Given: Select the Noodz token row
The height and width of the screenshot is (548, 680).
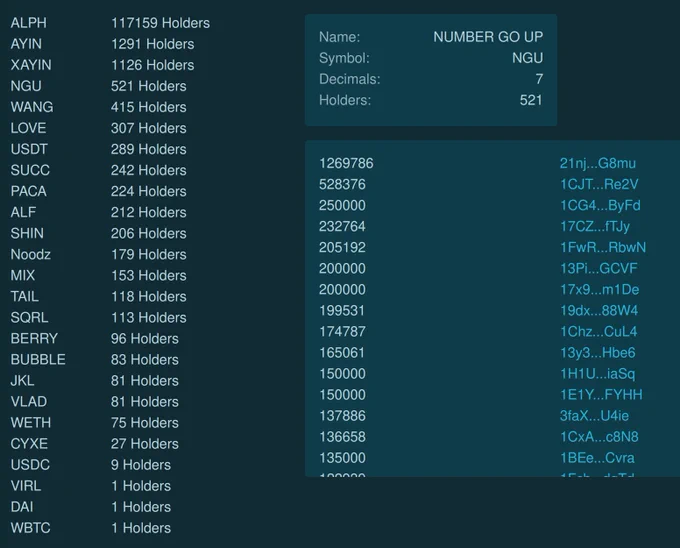Looking at the screenshot, I should pos(98,254).
